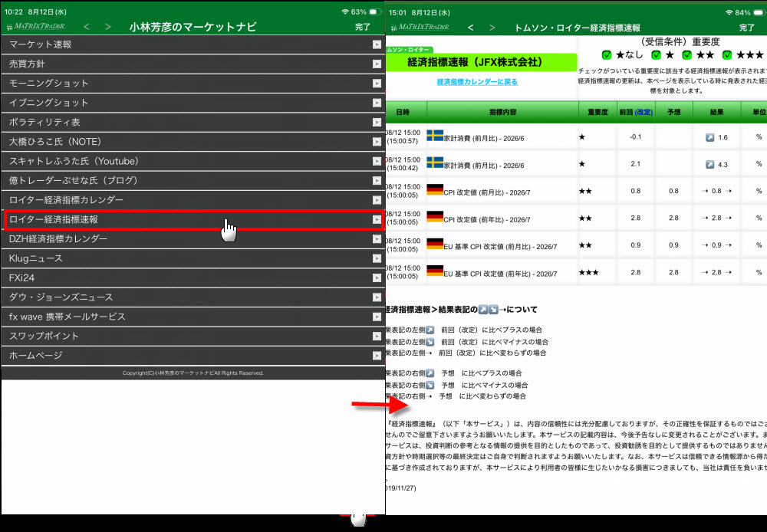Viewport: 767px width, 532px height.
Task: Tap Matrix Trader logo in left screen
Action: pos(36,26)
